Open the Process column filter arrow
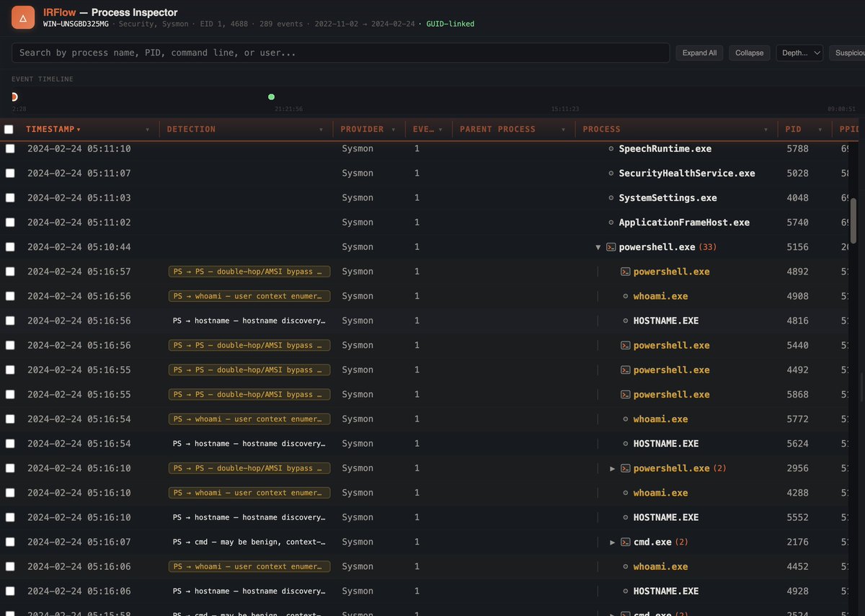Image resolution: width=865 pixels, height=616 pixels. [x=766, y=130]
